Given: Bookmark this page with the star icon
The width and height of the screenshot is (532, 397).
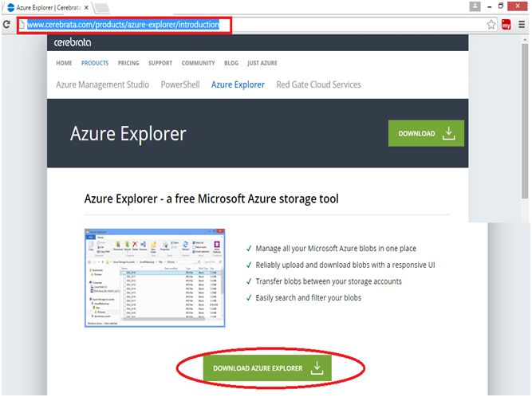Looking at the screenshot, I should [x=491, y=25].
